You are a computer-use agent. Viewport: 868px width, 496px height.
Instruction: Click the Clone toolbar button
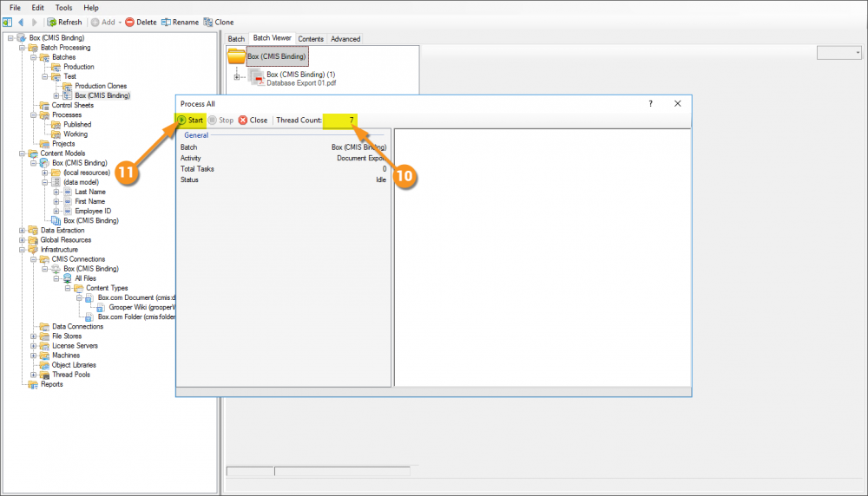click(x=219, y=23)
